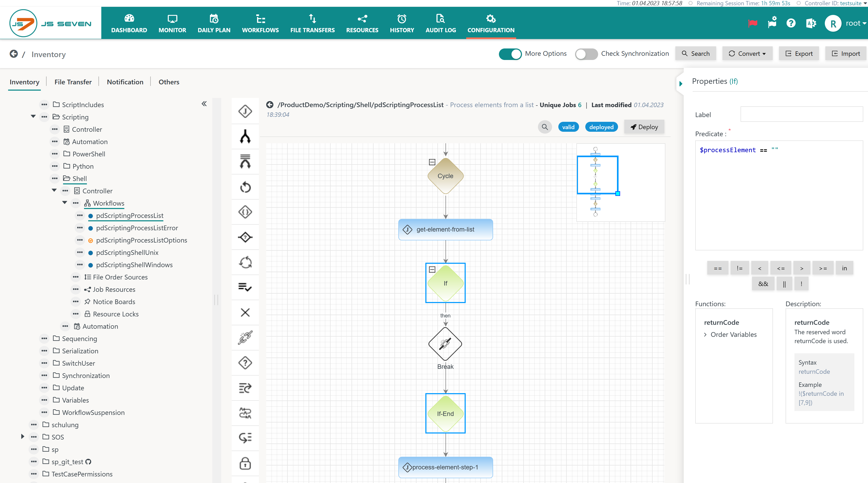Image resolution: width=868 pixels, height=483 pixels.
Task: Pick the Try/Catch braces instruction icon
Action: (x=245, y=212)
